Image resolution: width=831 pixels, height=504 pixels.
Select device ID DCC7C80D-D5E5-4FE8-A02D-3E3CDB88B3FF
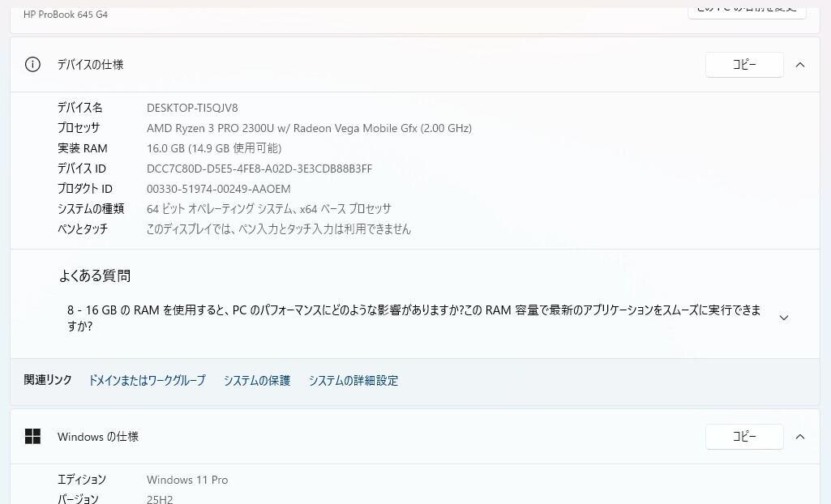click(x=259, y=169)
